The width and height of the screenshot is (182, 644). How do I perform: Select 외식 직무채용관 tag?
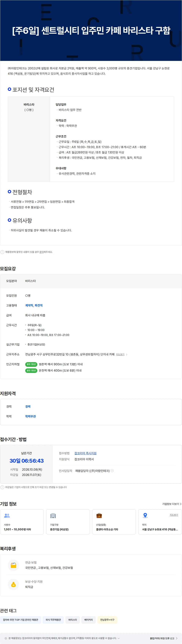[53, 620]
